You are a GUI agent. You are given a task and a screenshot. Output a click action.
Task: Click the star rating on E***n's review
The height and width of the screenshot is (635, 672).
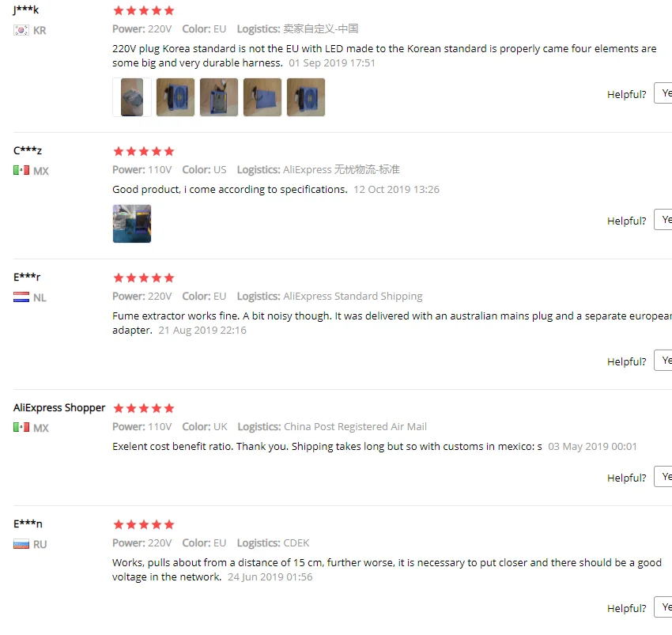(x=144, y=524)
